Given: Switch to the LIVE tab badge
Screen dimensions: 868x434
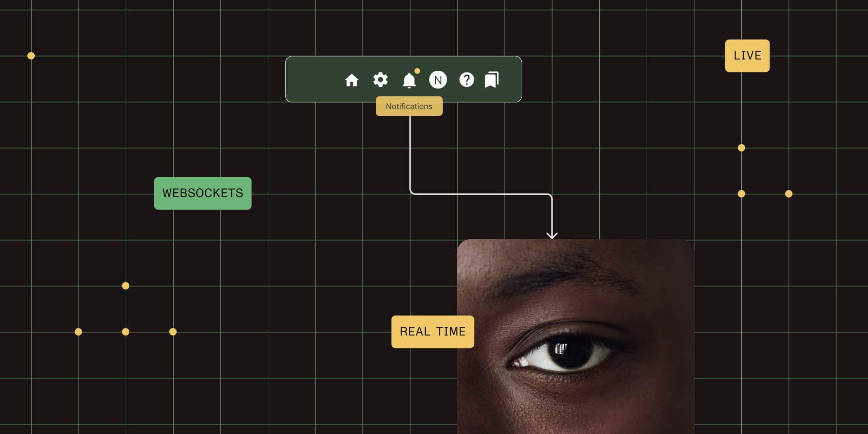Looking at the screenshot, I should point(747,56).
